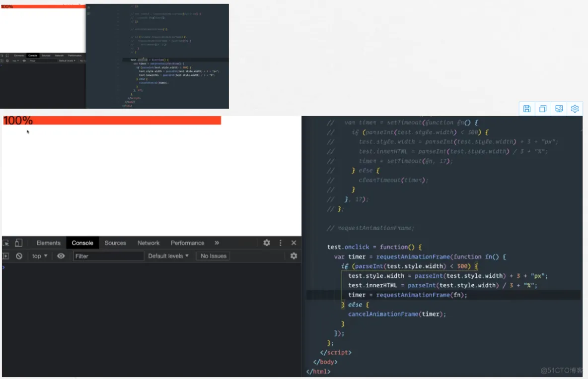Show the console sidebar icon

tap(5, 256)
